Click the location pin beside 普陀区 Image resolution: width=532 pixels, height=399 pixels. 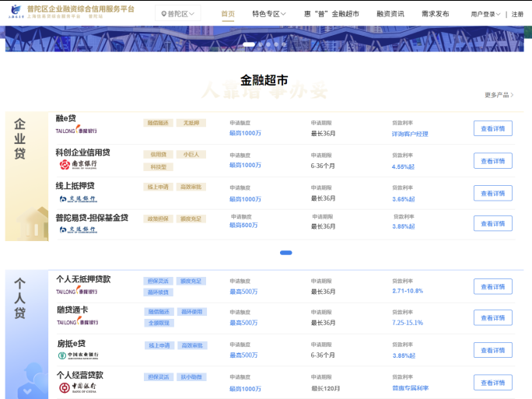click(163, 14)
